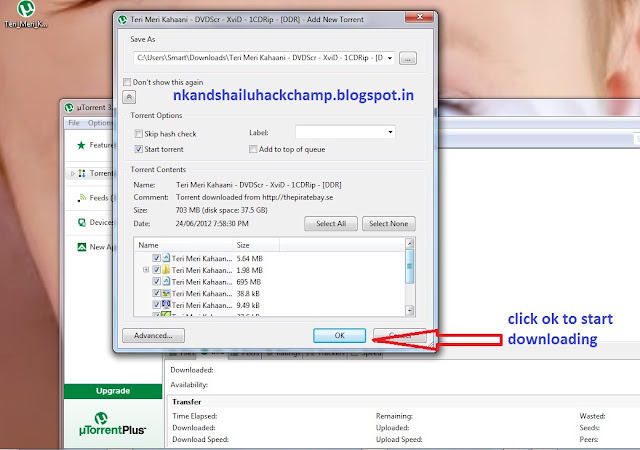Expand the Torrents sidebar item triangle

pyautogui.click(x=72, y=174)
